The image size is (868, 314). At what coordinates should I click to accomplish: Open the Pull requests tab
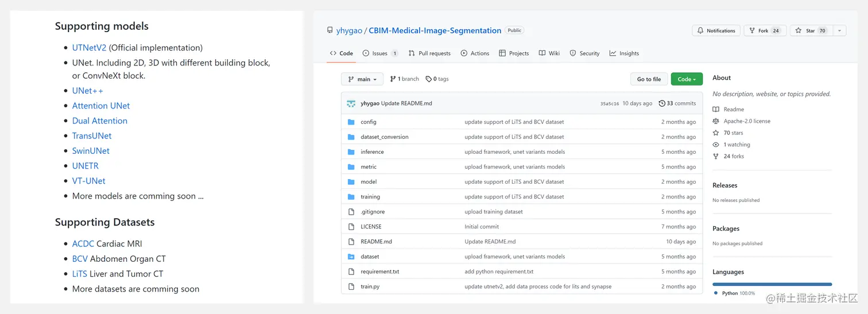point(429,53)
